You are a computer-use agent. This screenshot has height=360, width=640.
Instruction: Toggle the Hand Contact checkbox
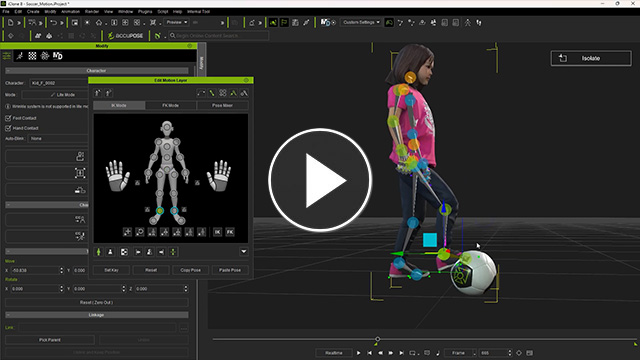8,128
